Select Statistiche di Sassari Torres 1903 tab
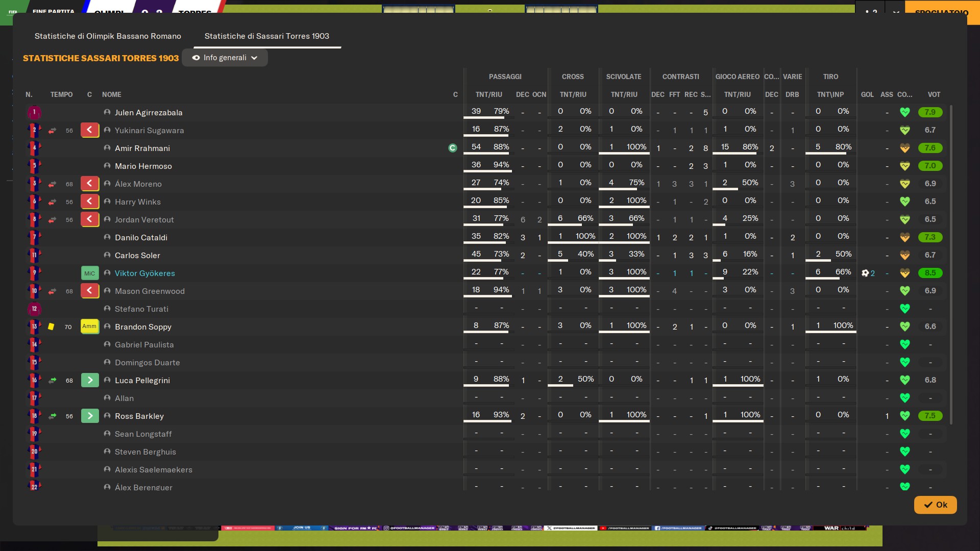The width and height of the screenshot is (980, 551). tap(266, 36)
